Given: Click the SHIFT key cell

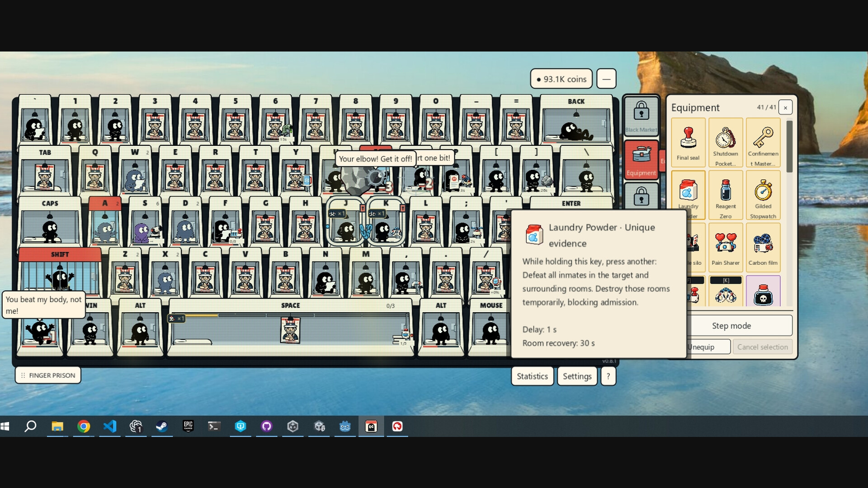Looking at the screenshot, I should tap(60, 272).
